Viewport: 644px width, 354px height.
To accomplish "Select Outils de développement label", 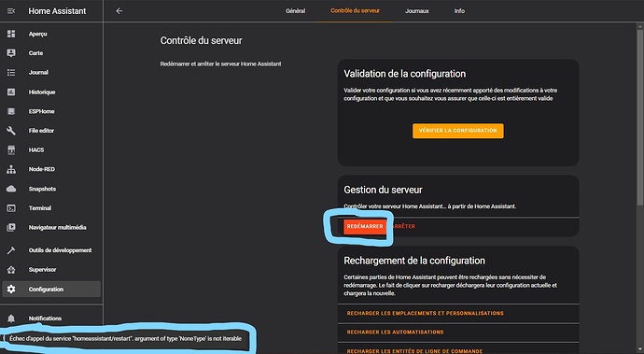I will 60,250.
